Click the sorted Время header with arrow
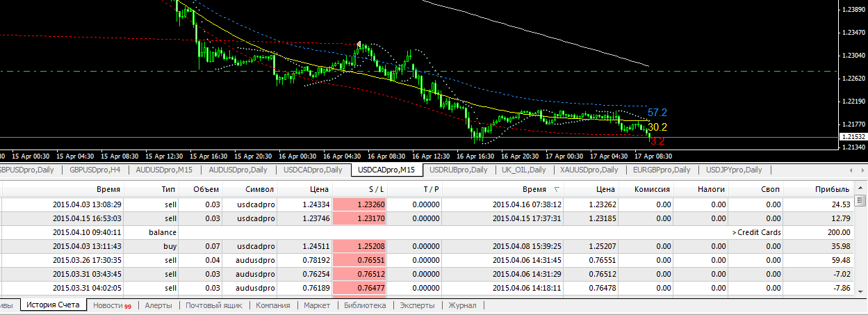Viewport: 868px width, 315px height. [503, 189]
